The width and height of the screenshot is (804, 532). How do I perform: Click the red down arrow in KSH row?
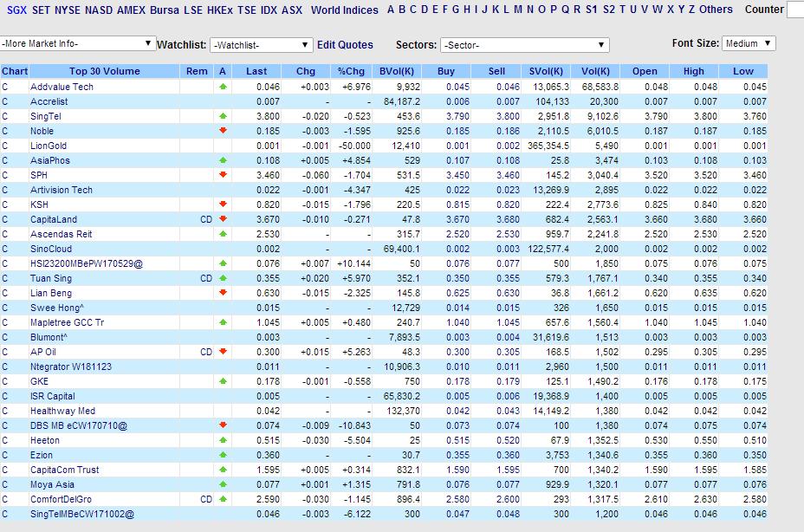223,204
